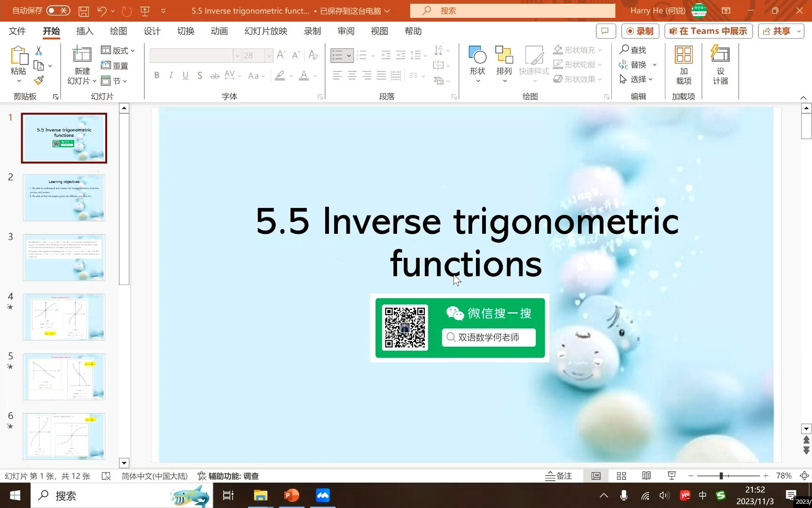The width and height of the screenshot is (812, 508).
Task: Click the search (搜索) box in title bar
Action: point(512,10)
